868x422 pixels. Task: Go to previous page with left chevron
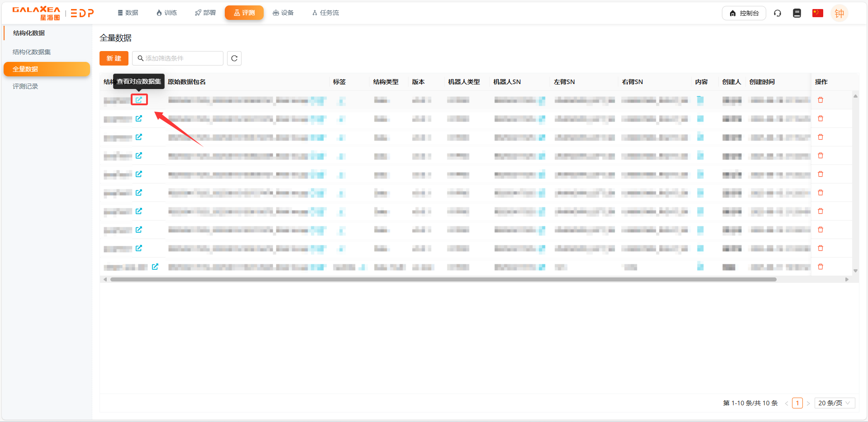(787, 403)
